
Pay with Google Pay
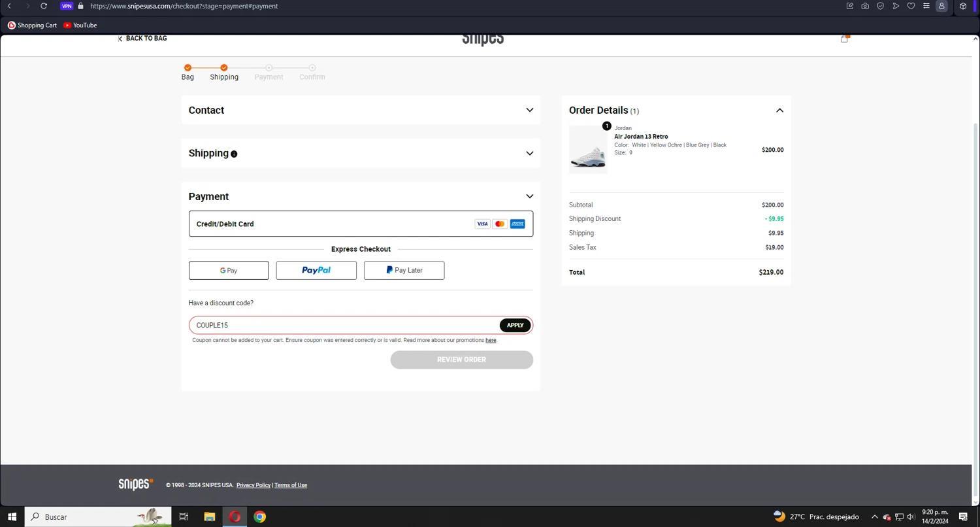(x=229, y=270)
